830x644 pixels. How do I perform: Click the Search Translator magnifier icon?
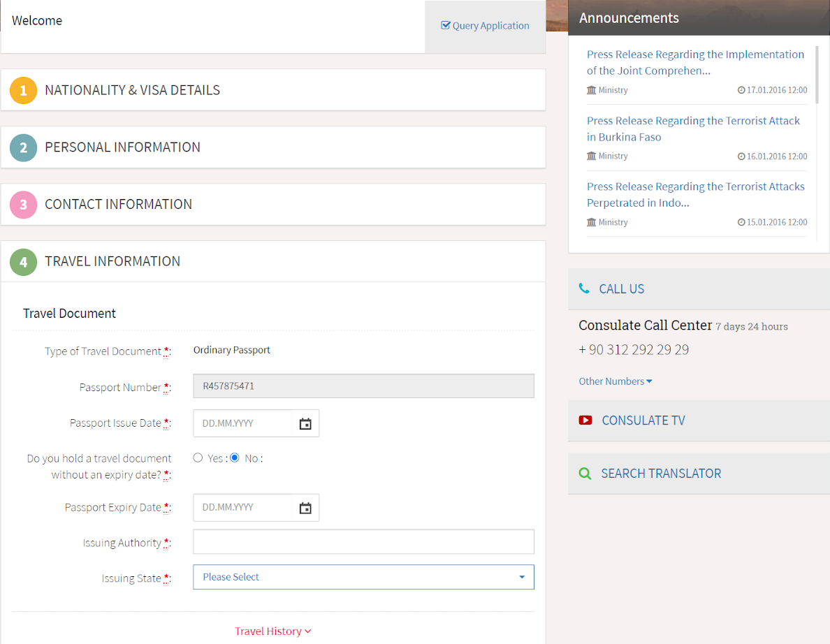pos(585,473)
